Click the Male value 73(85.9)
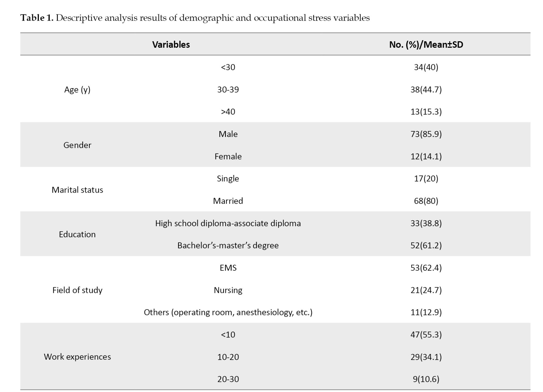The height and width of the screenshot is (392, 543). point(426,134)
